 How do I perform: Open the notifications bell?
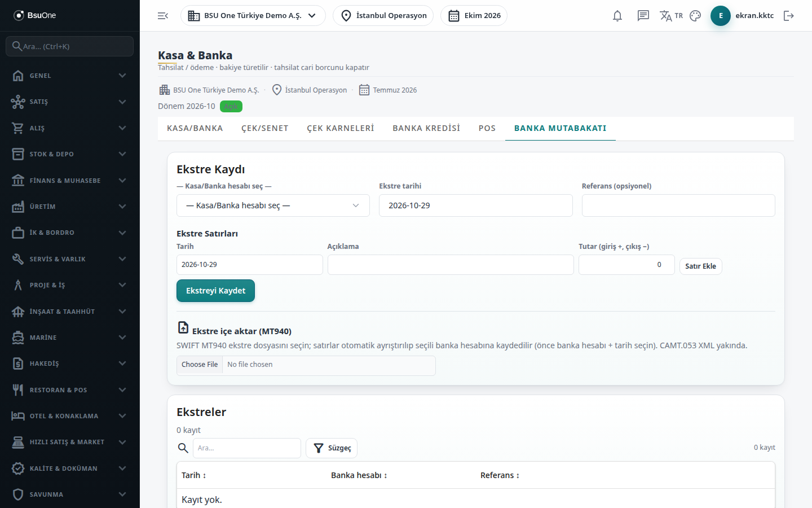point(617,16)
